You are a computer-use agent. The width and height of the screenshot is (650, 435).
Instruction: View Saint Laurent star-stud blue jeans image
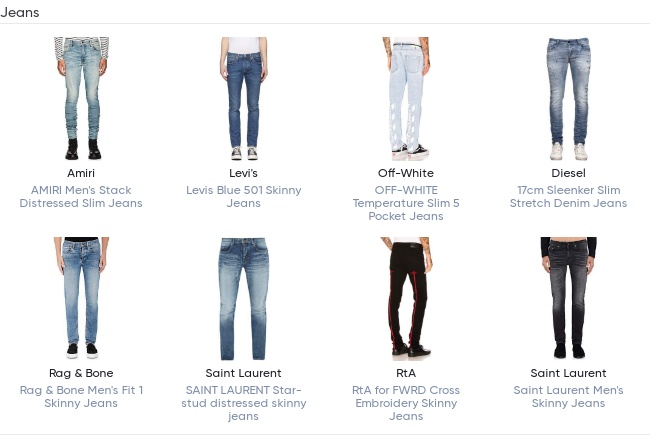(x=244, y=298)
